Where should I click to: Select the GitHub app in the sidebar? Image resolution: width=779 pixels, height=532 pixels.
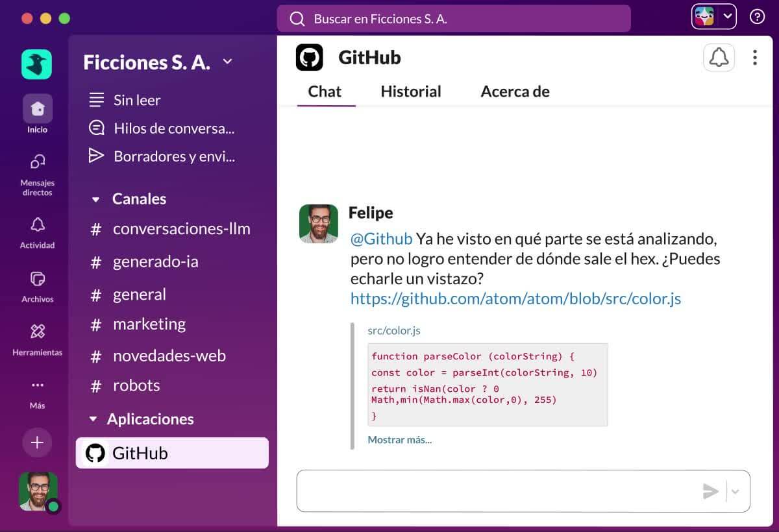point(172,453)
